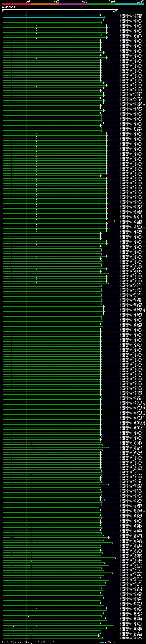Open the UniRef100_Q6DCU2 hit
The height and width of the screenshot is (644, 146).
point(131,324)
